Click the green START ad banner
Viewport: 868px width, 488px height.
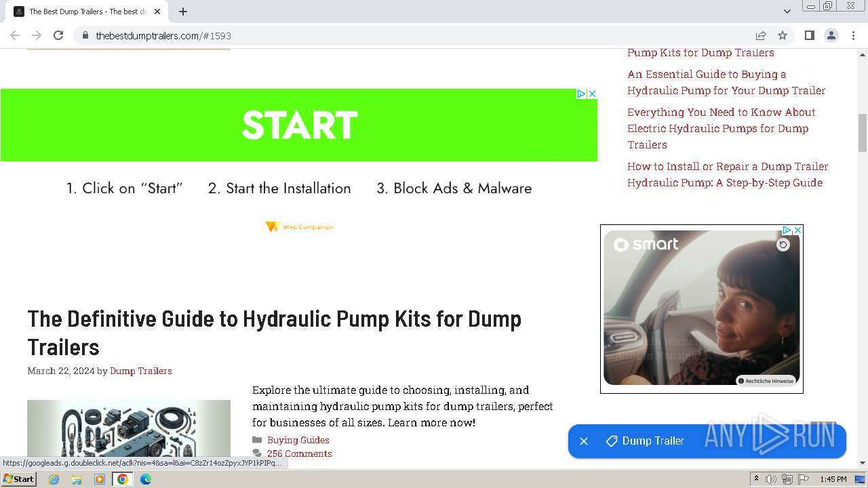coord(298,125)
